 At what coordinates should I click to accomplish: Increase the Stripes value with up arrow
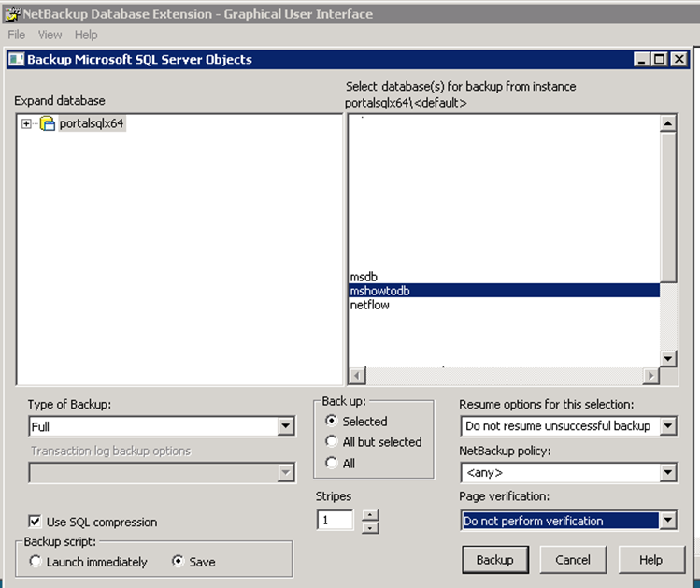[370, 514]
